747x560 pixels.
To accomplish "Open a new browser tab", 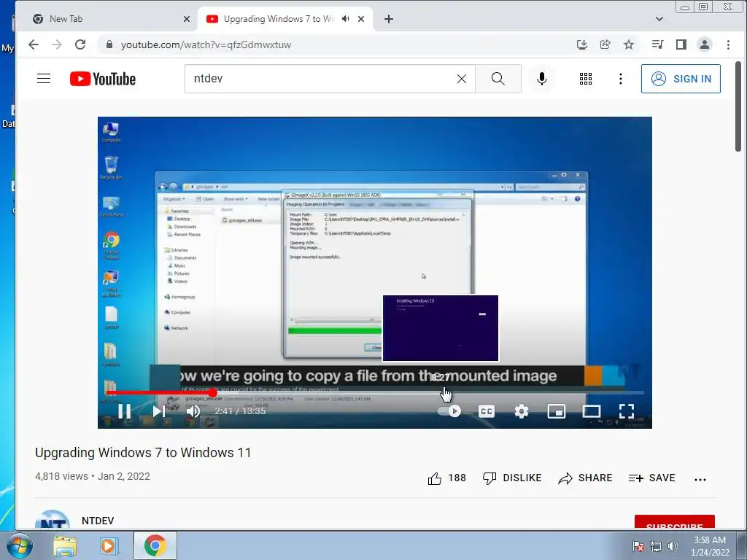I will 389,19.
